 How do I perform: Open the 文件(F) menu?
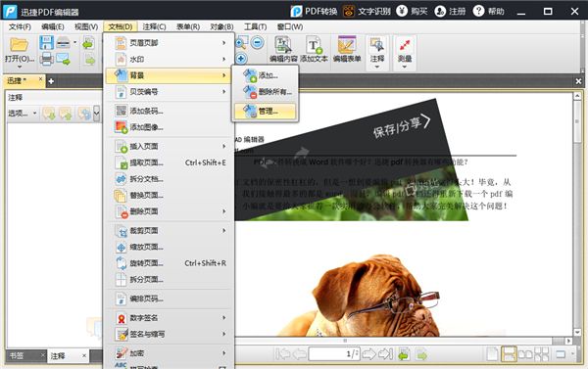(x=20, y=27)
